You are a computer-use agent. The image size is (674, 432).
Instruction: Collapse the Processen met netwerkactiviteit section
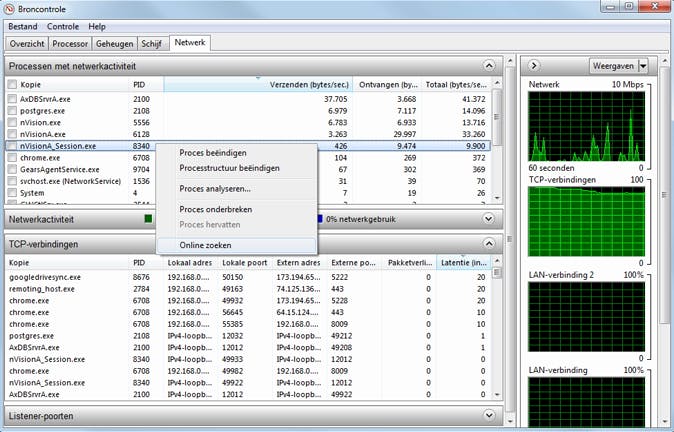[x=488, y=65]
